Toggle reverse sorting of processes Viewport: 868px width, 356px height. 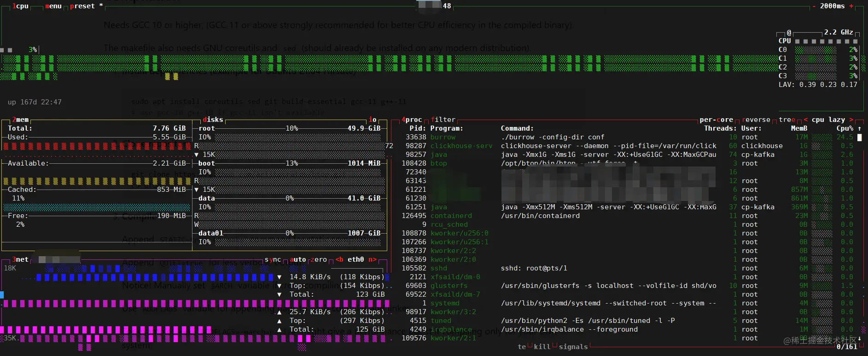pos(756,120)
